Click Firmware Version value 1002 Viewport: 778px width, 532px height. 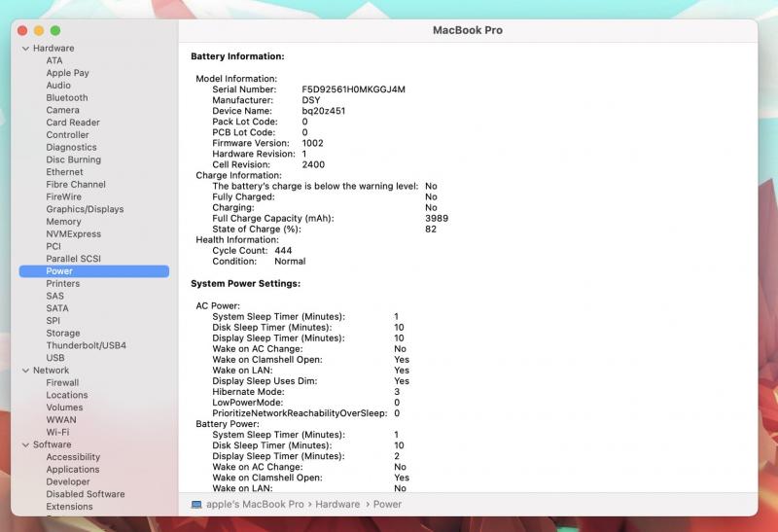[x=312, y=143]
